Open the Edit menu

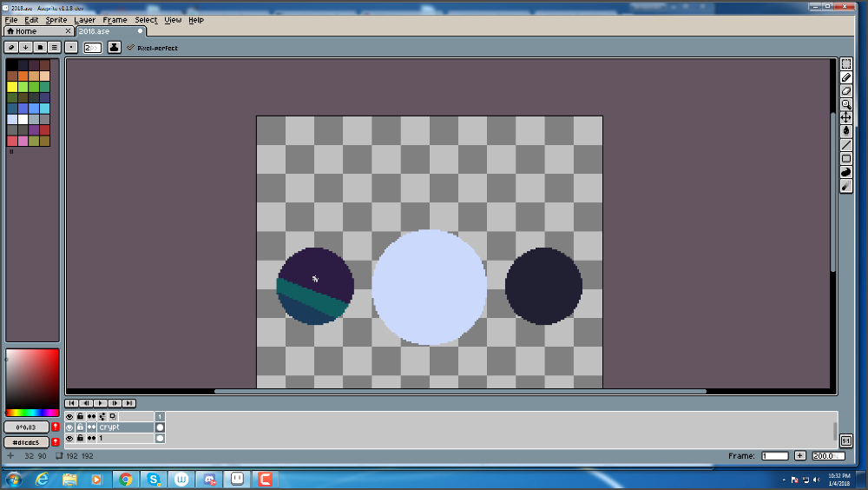(31, 20)
